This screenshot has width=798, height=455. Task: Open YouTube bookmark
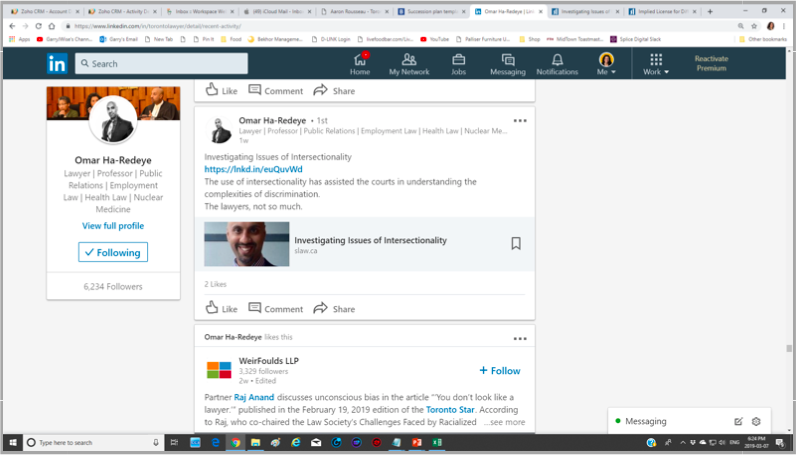coord(434,39)
